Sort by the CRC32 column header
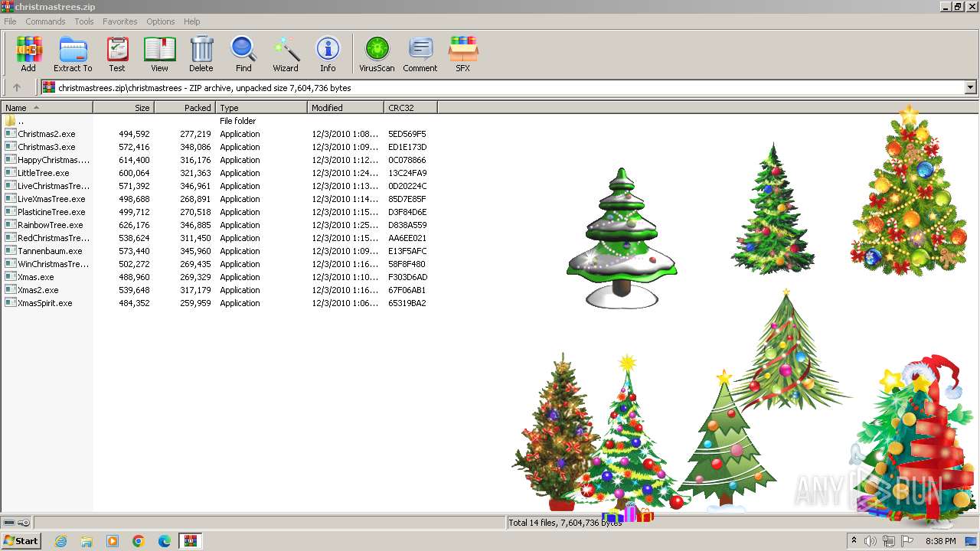The height and width of the screenshot is (551, 980). click(x=411, y=108)
